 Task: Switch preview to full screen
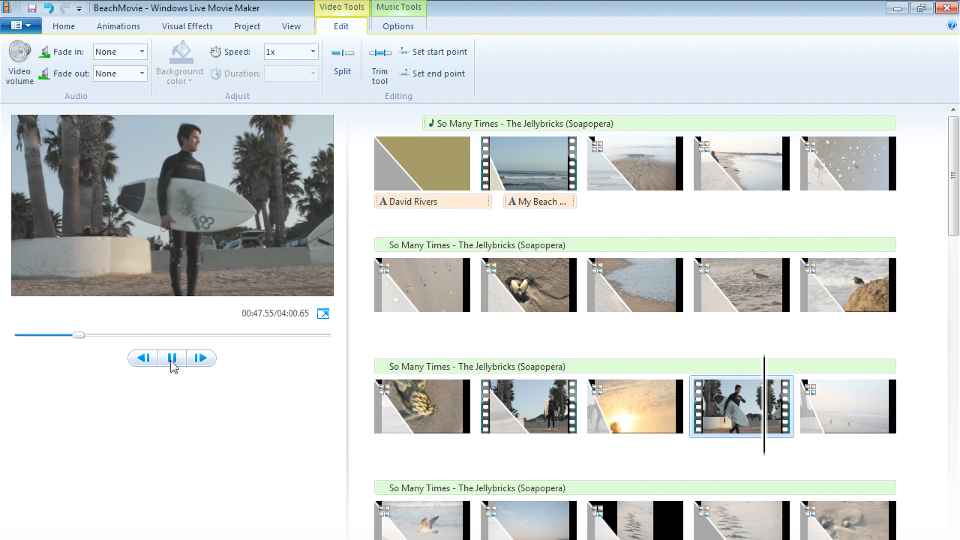point(323,314)
